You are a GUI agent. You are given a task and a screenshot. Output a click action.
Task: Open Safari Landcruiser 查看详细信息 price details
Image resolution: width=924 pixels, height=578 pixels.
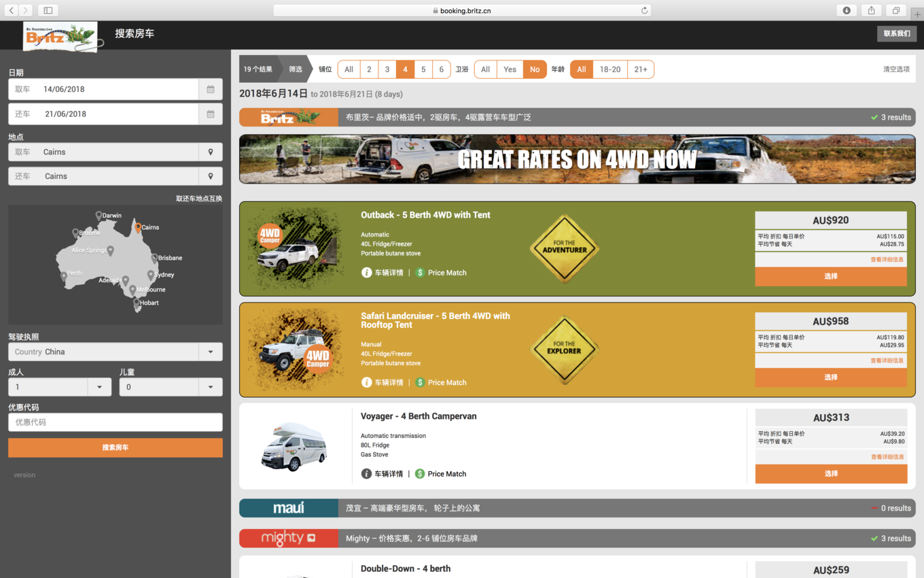coord(887,360)
